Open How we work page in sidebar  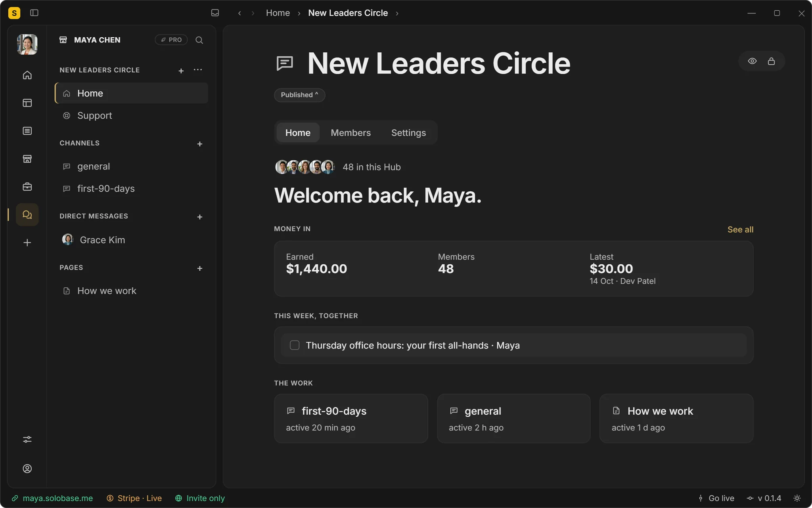point(131,291)
